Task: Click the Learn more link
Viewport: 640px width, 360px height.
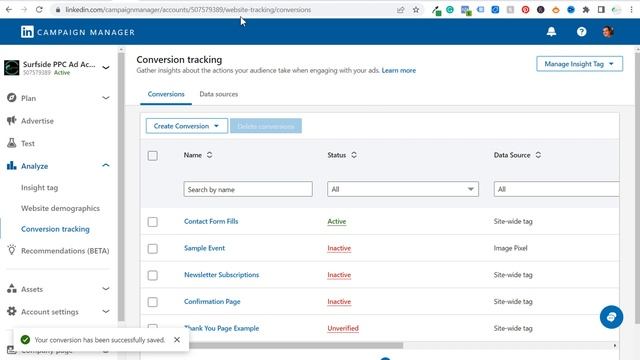Action: point(399,71)
